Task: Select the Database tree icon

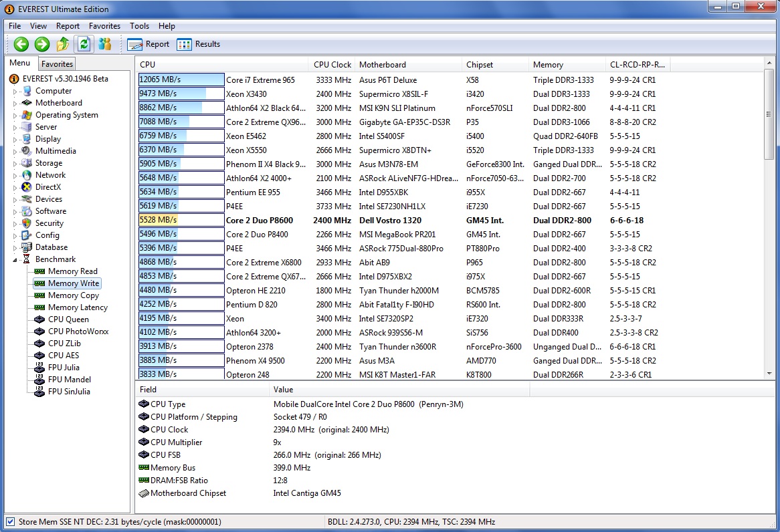Action: [27, 247]
